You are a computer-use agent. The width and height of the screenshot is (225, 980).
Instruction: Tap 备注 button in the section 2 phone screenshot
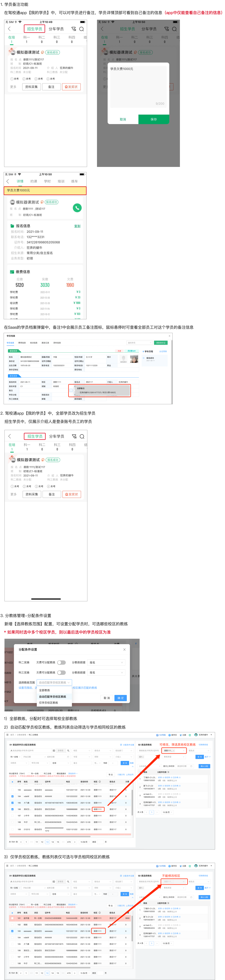[x=52, y=494]
